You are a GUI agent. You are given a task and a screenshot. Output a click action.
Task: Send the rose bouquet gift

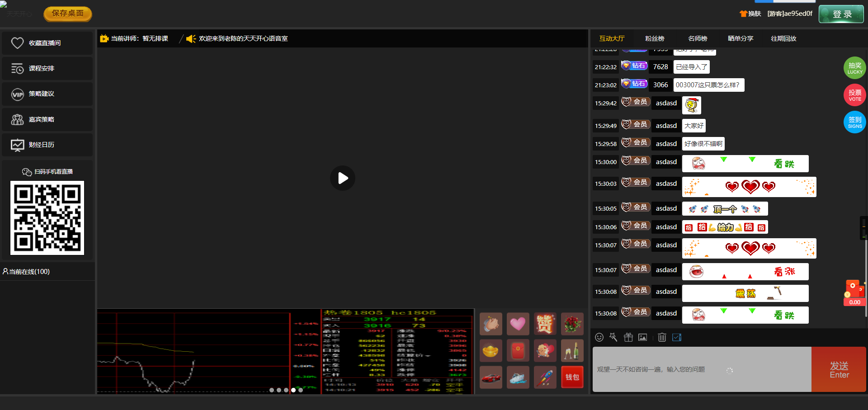point(572,324)
